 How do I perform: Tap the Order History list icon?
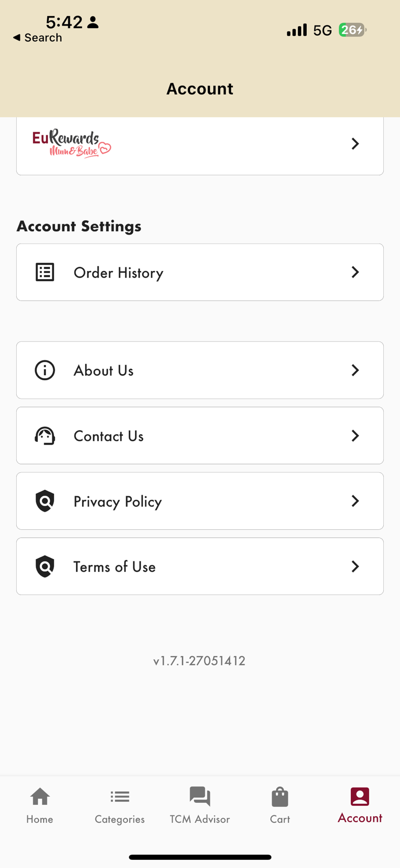coord(45,272)
